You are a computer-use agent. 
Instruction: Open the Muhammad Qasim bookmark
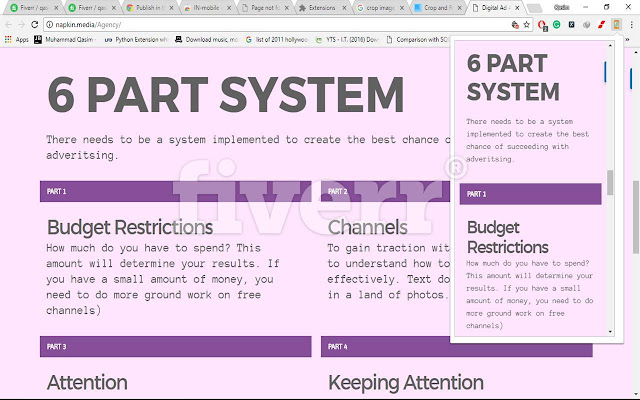click(x=65, y=40)
